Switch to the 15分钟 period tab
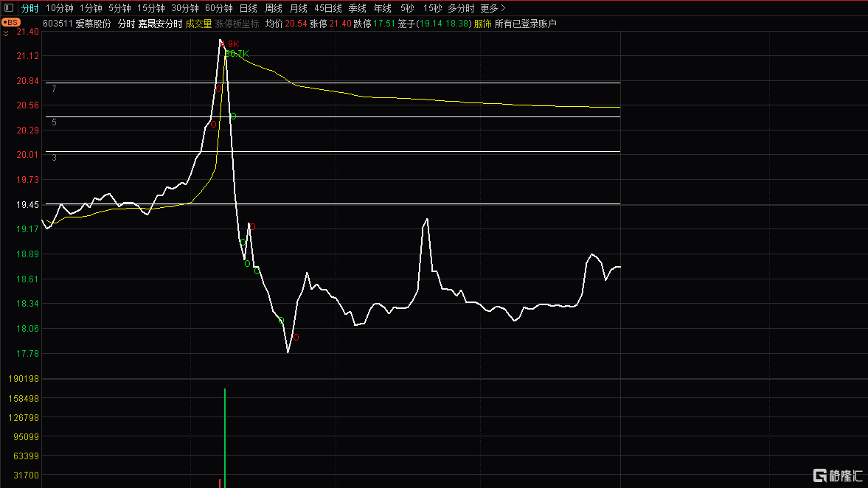Viewport: 868px width, 488px height. click(x=151, y=8)
